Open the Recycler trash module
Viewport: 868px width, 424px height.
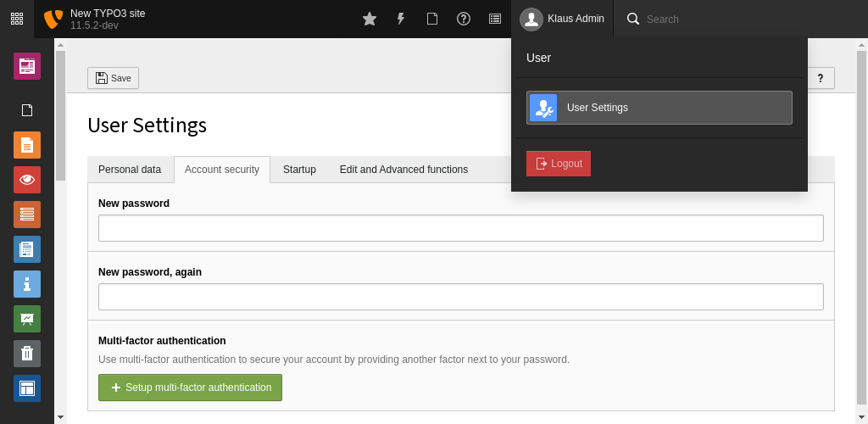27,354
